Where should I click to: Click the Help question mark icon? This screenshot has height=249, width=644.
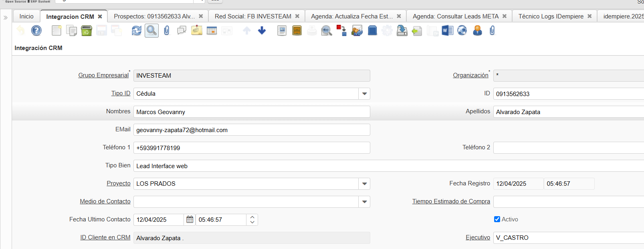point(36,30)
